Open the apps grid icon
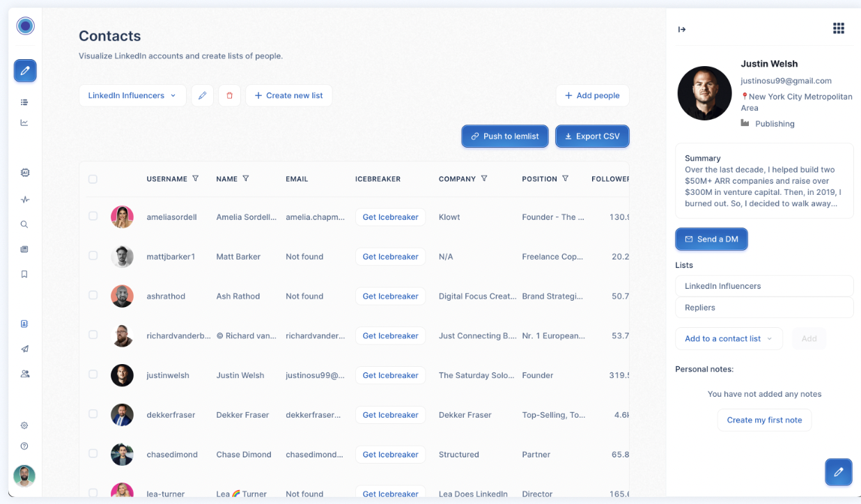861x504 pixels. coord(839,28)
